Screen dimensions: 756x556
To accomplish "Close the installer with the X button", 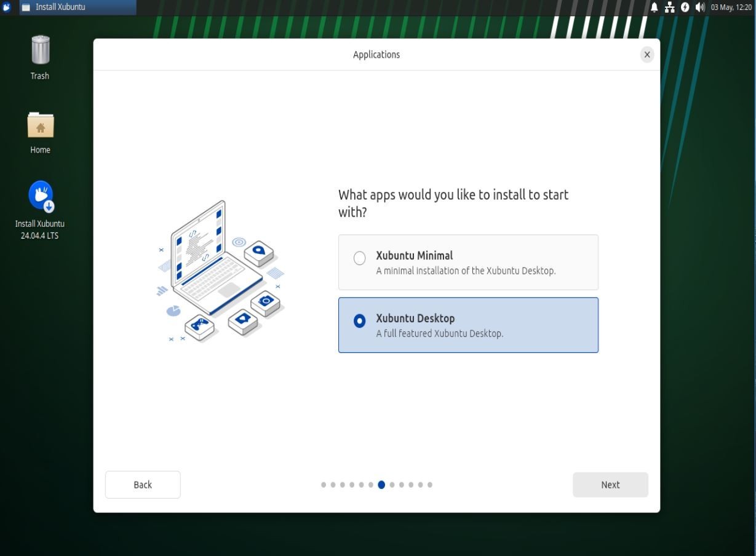I will pos(647,55).
